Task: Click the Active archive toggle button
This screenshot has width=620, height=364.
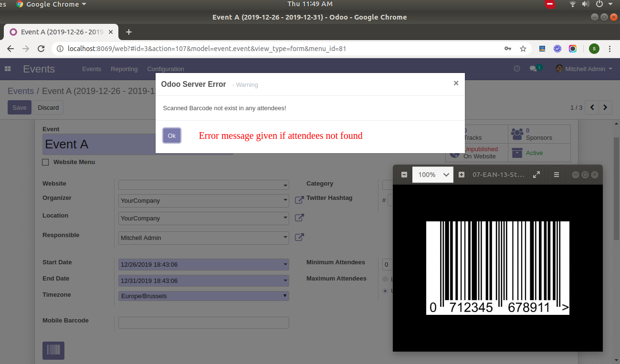Action: click(539, 153)
